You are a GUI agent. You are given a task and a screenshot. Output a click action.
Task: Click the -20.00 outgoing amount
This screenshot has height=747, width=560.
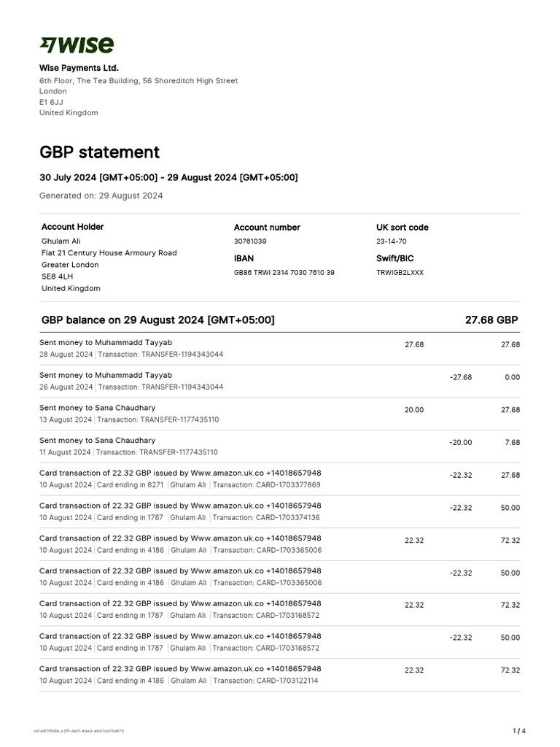[x=460, y=442]
